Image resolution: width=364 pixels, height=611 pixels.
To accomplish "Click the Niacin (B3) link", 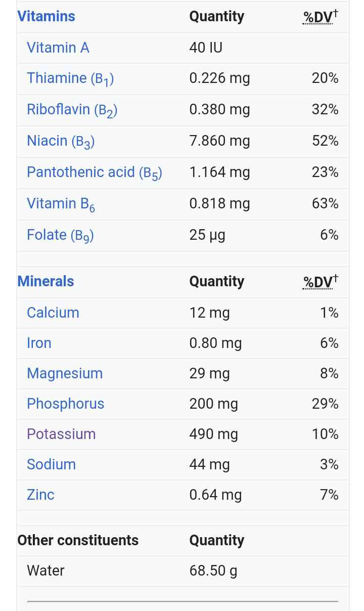I will 61,141.
